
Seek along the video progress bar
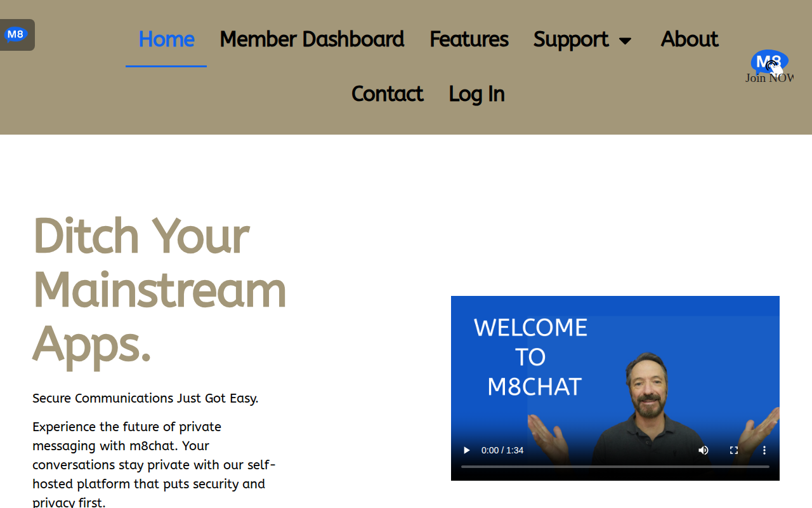coord(615,467)
